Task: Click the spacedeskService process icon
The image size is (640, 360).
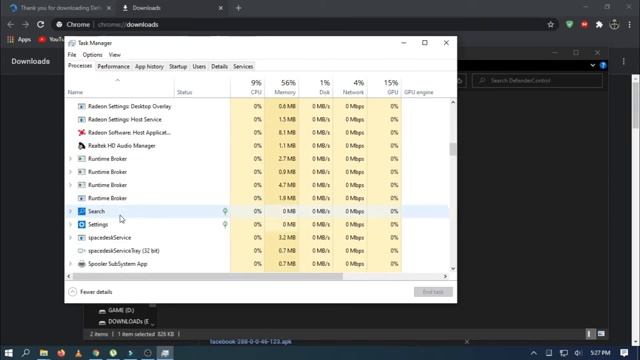Action: (82, 238)
